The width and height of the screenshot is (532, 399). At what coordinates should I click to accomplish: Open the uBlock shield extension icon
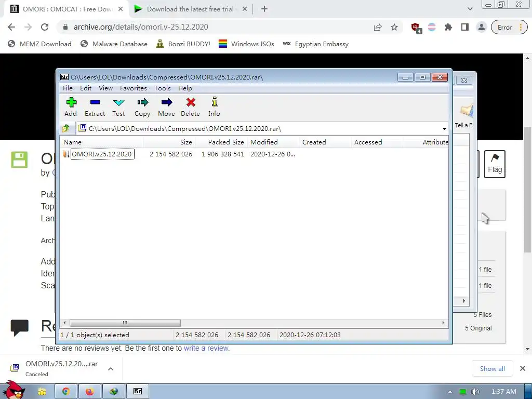pyautogui.click(x=416, y=28)
